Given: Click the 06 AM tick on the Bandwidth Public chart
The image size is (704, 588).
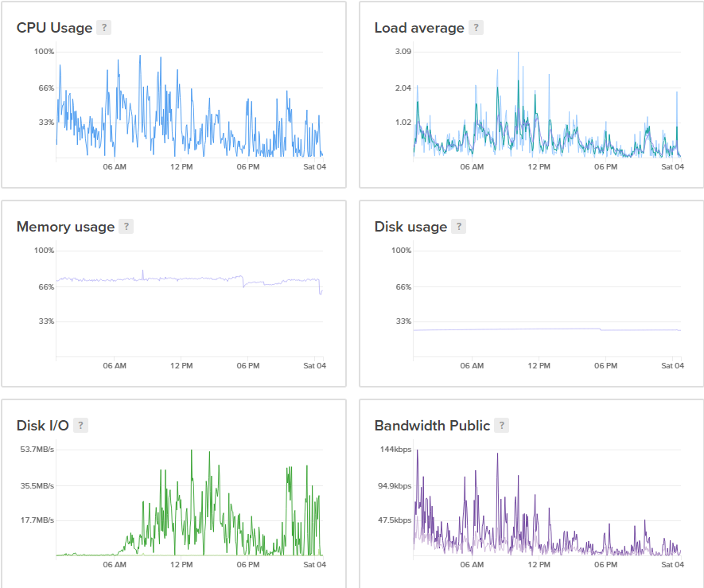Looking at the screenshot, I should click(x=473, y=565).
